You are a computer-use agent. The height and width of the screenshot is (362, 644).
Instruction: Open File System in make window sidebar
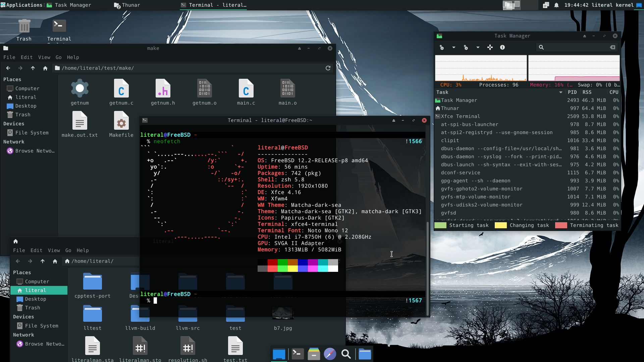[28, 133]
